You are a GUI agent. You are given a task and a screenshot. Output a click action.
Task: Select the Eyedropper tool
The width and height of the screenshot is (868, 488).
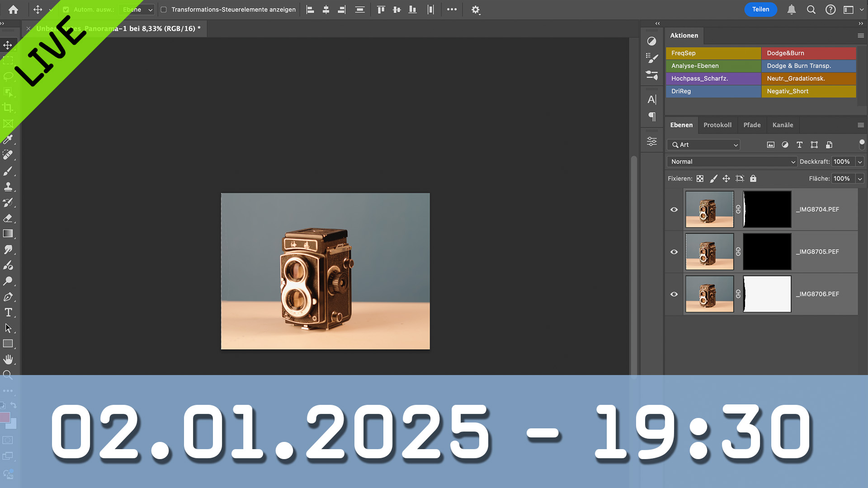click(8, 139)
